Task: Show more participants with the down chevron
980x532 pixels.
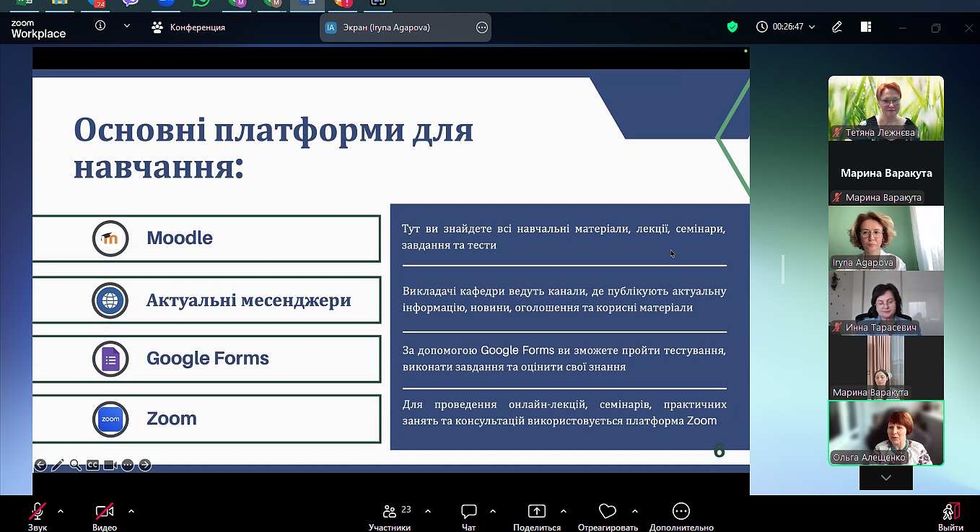Action: click(x=886, y=478)
